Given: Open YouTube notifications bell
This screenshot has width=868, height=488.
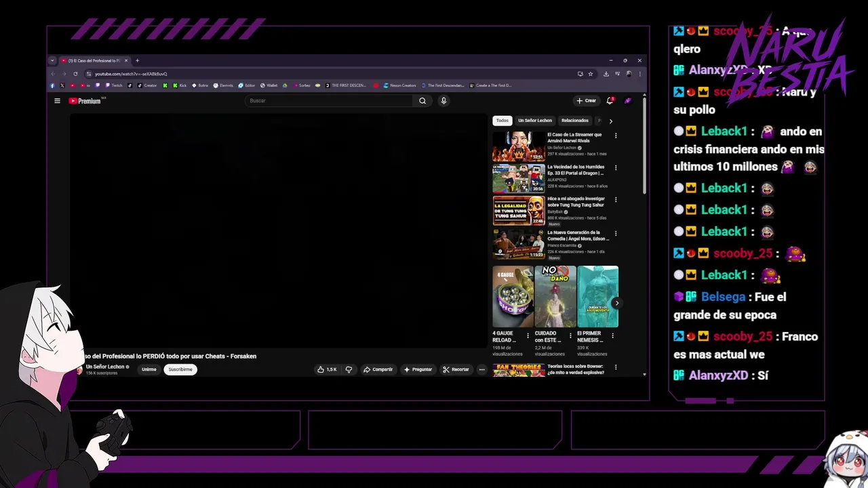Looking at the screenshot, I should tap(610, 100).
